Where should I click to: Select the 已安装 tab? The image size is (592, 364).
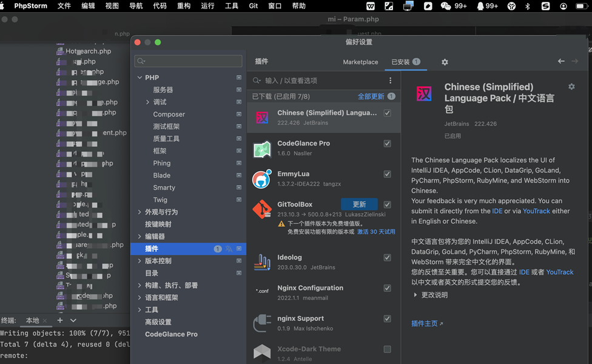(406, 62)
